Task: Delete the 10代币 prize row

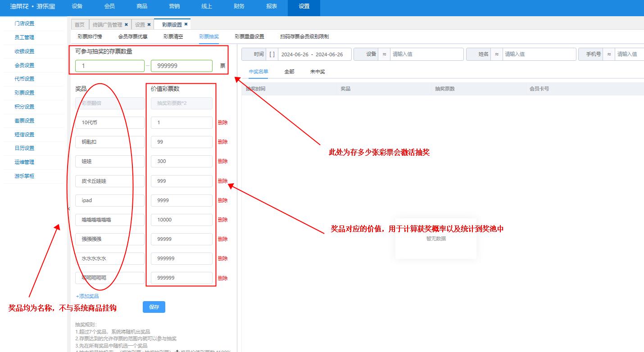Action: coord(222,122)
